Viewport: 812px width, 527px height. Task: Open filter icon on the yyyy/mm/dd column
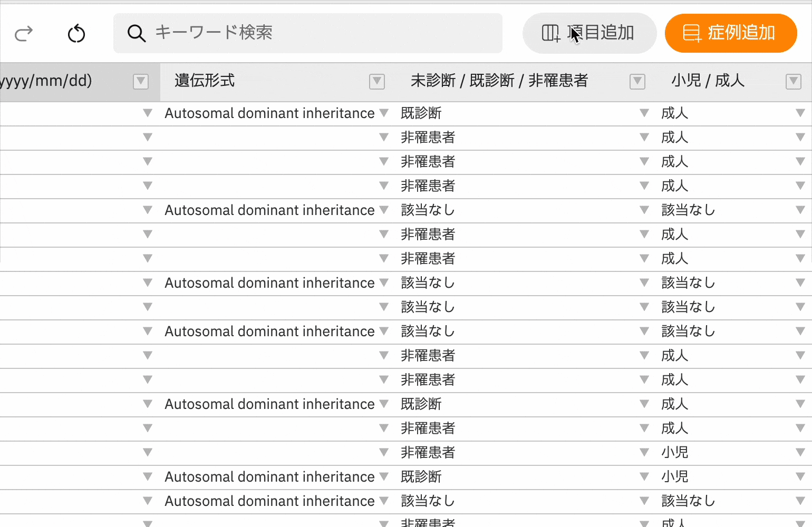pos(141,82)
